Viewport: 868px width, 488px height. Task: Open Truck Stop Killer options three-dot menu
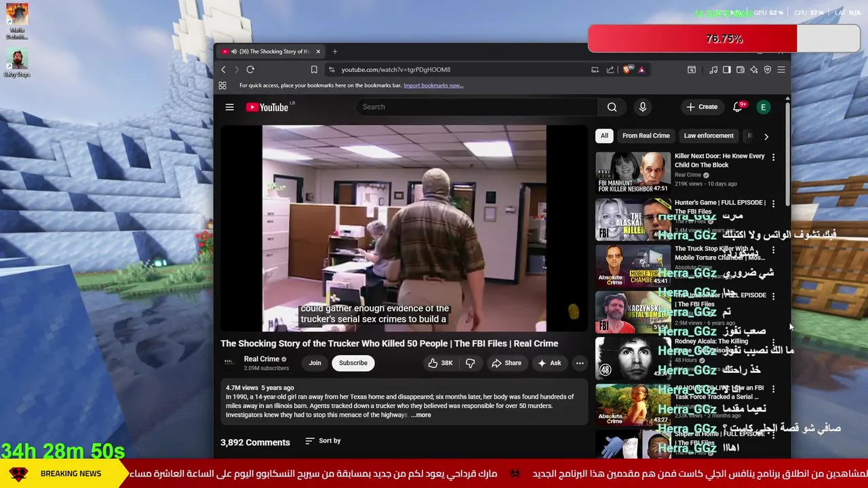773,250
